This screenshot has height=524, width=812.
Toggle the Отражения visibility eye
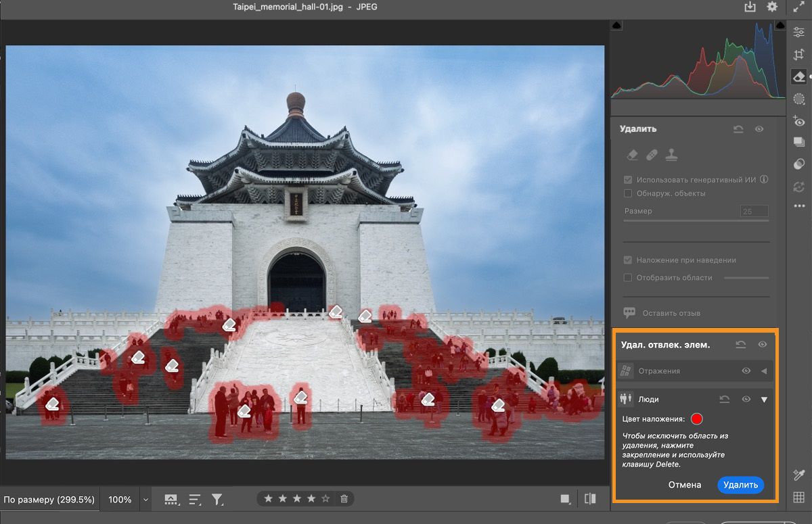tap(746, 371)
